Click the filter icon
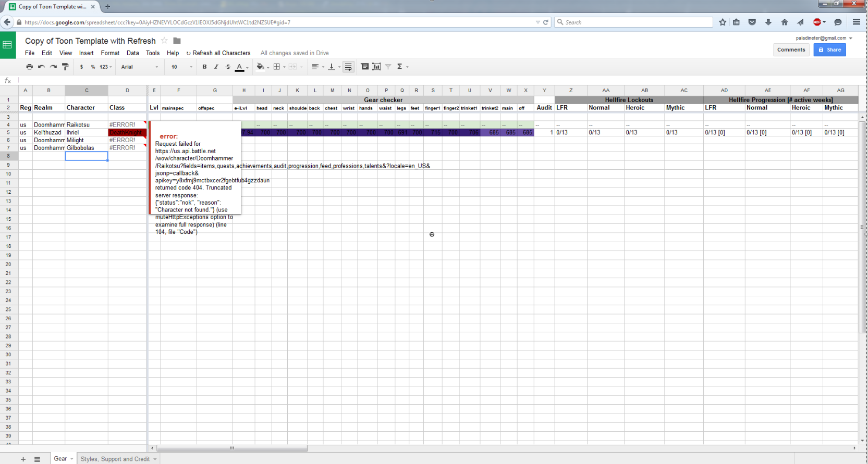The image size is (868, 464). pos(388,67)
